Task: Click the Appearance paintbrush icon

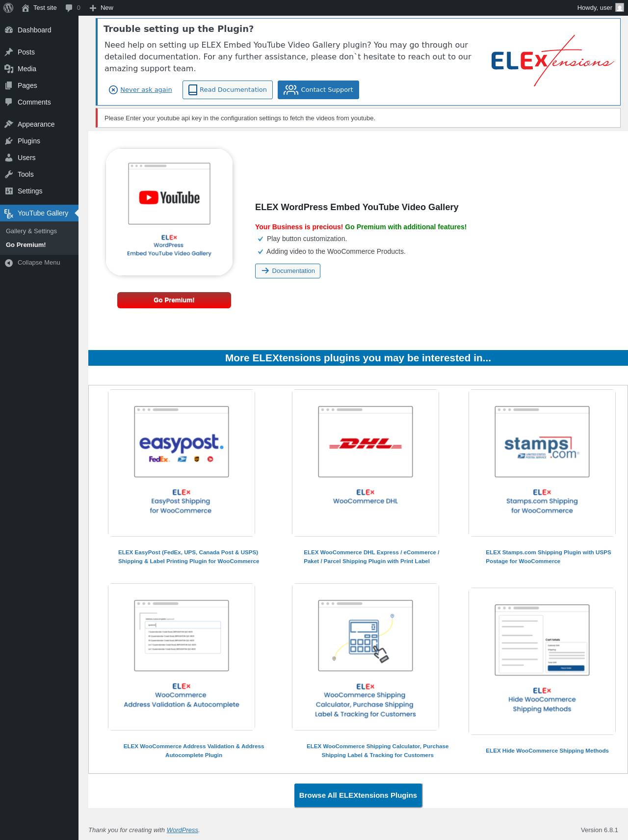Action: [x=9, y=124]
